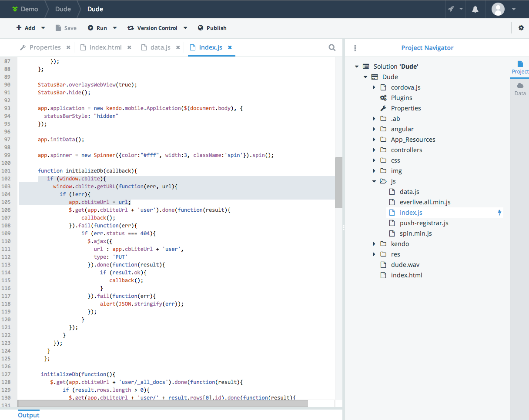Screen dimensions: 529x420
Task: Switch to the Data side panel
Action: click(x=520, y=89)
